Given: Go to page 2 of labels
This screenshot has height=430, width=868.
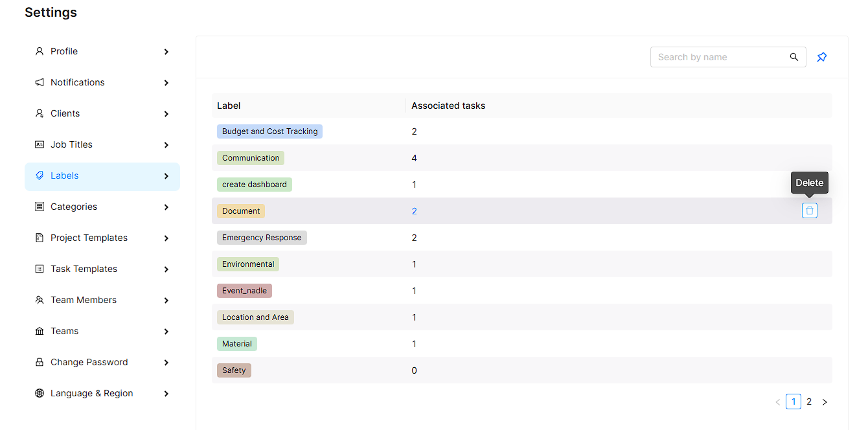Looking at the screenshot, I should 808,402.
